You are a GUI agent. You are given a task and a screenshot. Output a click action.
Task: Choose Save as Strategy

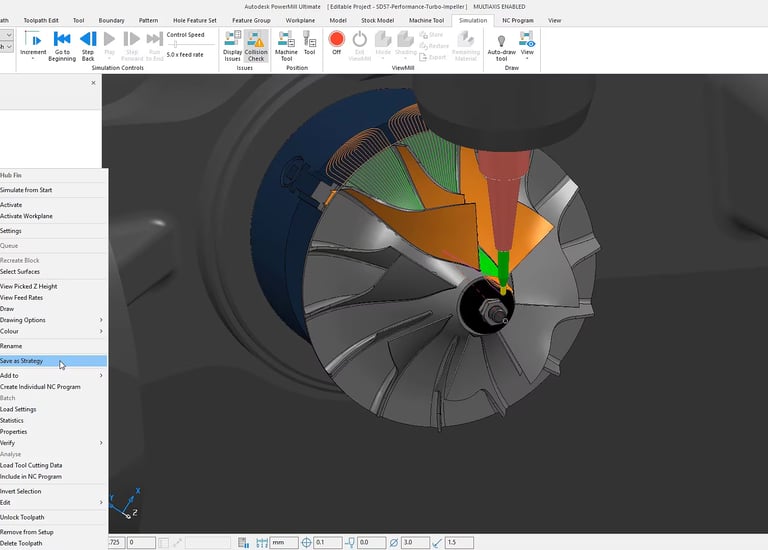[53, 361]
